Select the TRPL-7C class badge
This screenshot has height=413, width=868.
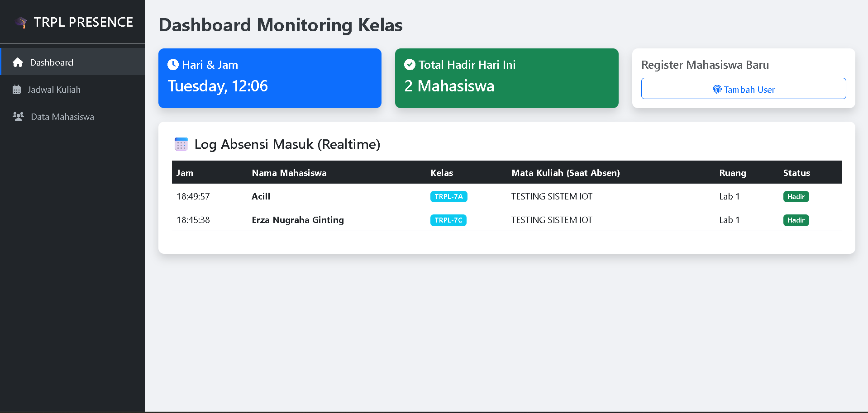click(x=448, y=220)
